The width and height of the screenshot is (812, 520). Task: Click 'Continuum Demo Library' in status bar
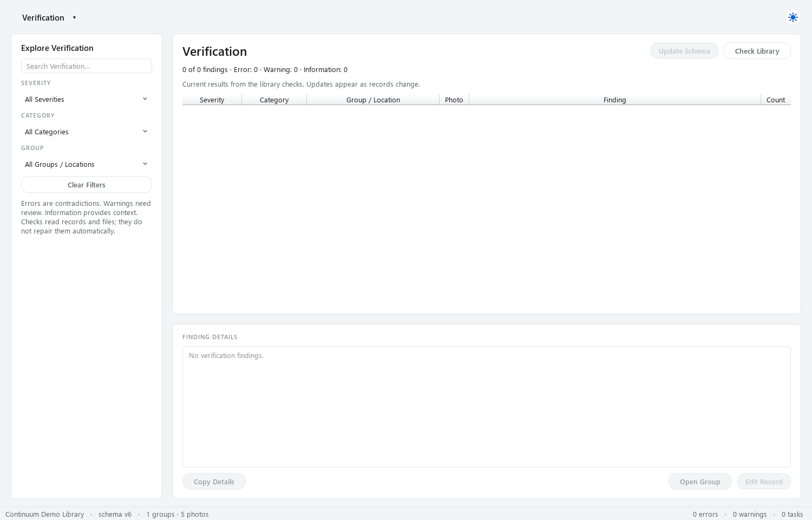(x=45, y=514)
